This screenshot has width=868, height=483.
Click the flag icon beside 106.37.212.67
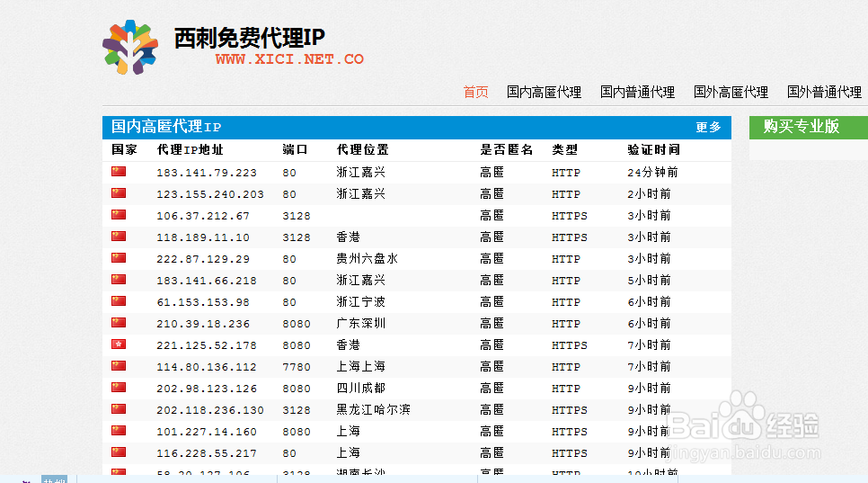click(x=119, y=214)
